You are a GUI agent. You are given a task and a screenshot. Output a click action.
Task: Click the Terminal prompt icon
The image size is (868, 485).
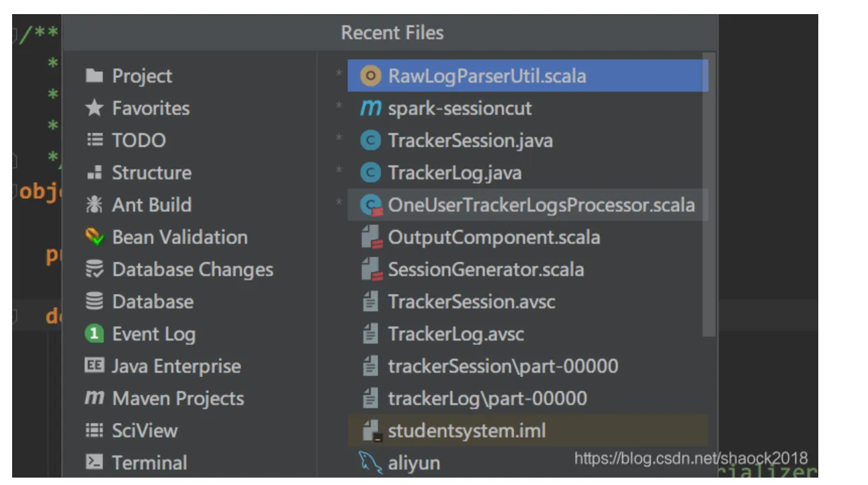[x=95, y=463]
